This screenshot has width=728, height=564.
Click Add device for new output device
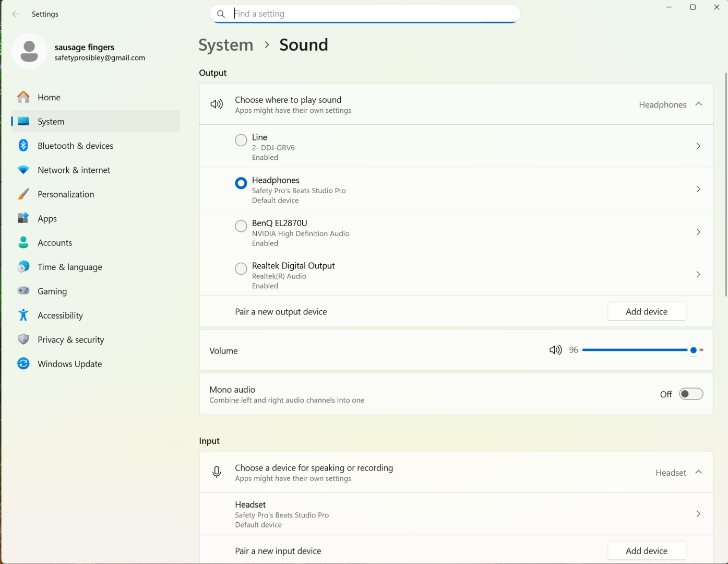click(647, 312)
